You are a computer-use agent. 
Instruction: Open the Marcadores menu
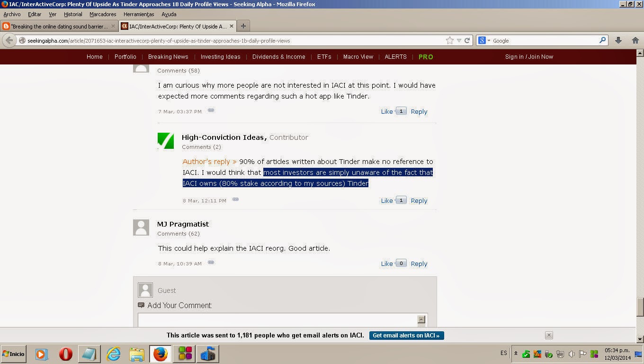point(103,14)
